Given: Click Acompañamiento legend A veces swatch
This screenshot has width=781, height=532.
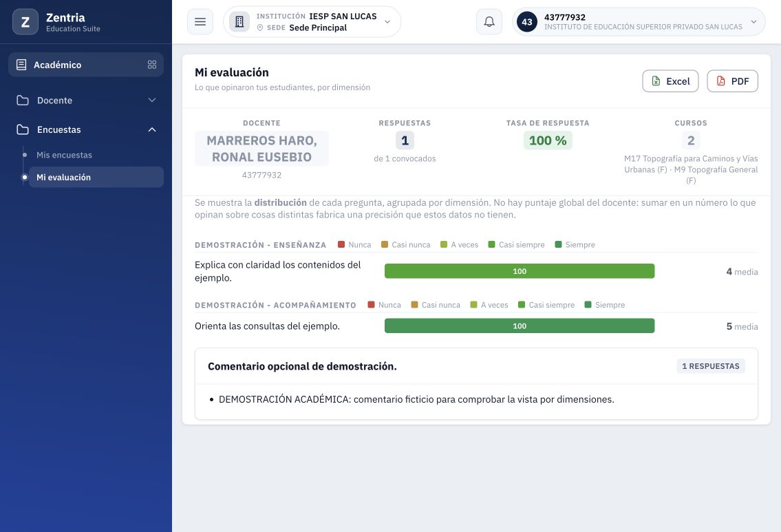Looking at the screenshot, I should coord(473,305).
